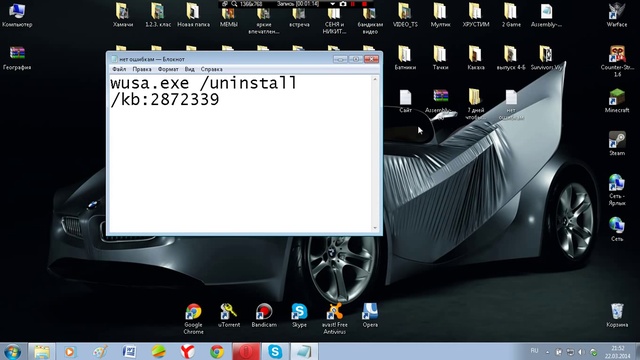Select the Корзина recycle bin
The image size is (640, 360).
[x=617, y=315]
